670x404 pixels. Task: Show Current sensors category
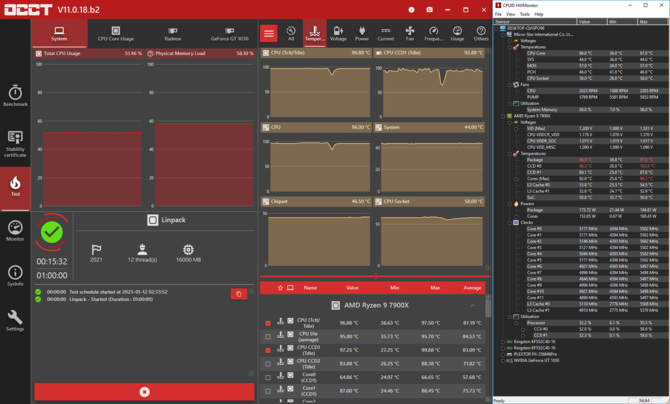385,33
